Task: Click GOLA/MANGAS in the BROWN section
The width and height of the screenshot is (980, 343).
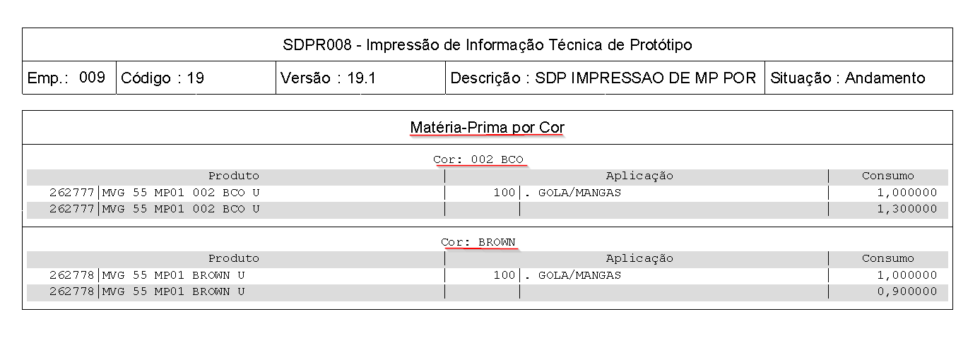Action: tap(579, 275)
